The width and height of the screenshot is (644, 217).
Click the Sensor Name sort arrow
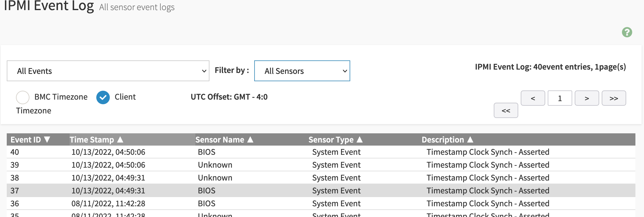point(250,140)
